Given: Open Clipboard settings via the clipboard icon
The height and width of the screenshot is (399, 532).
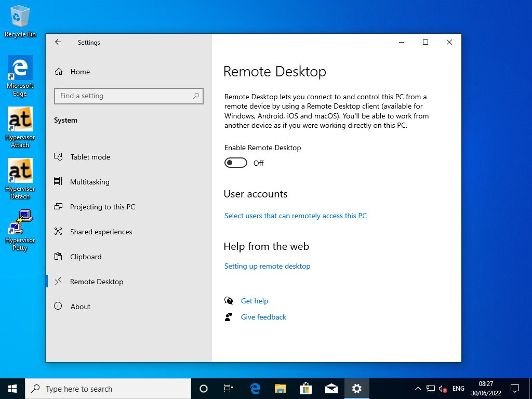Looking at the screenshot, I should pos(58,257).
